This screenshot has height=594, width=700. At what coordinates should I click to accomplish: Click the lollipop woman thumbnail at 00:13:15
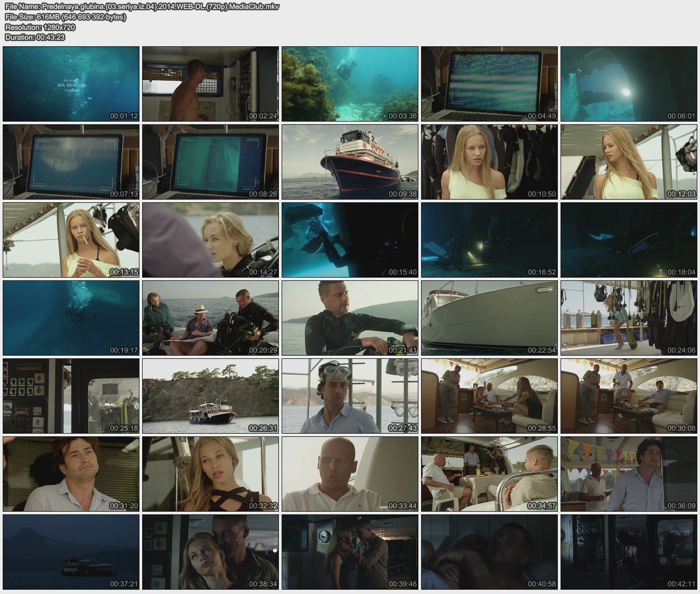tap(71, 240)
